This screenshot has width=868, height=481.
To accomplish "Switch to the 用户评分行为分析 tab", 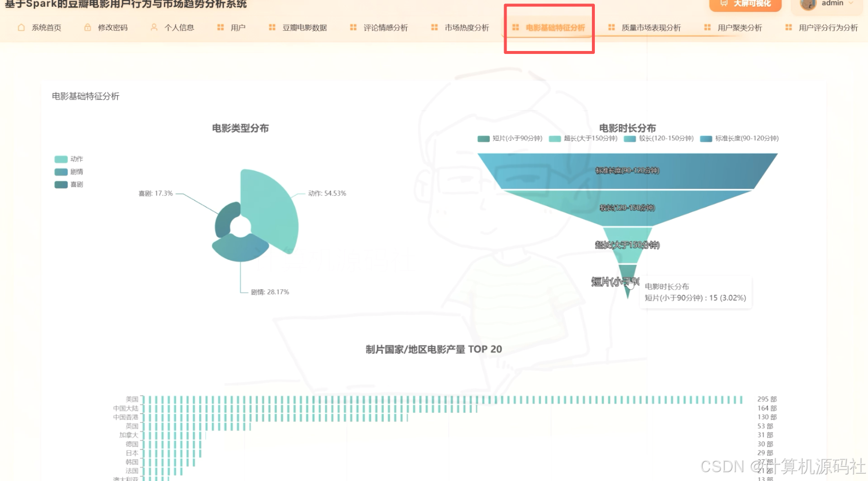I will click(828, 28).
